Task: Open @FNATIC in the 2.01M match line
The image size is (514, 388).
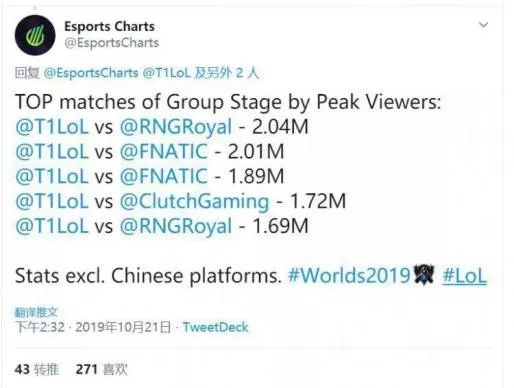Action: (x=164, y=152)
